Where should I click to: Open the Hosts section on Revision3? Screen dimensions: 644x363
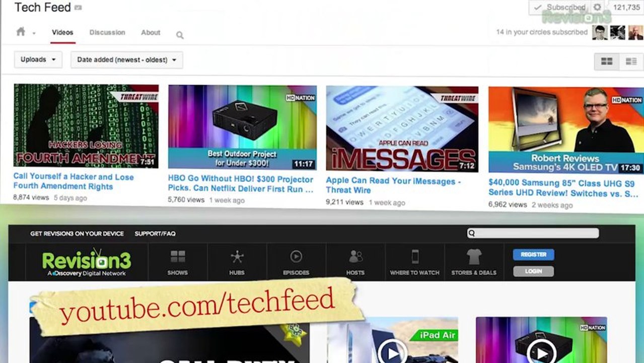tap(355, 262)
